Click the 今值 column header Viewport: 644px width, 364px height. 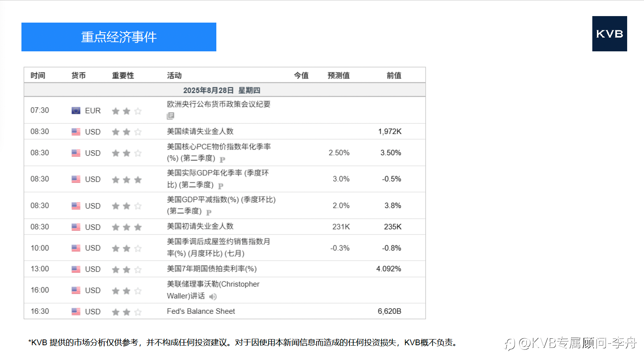[301, 75]
